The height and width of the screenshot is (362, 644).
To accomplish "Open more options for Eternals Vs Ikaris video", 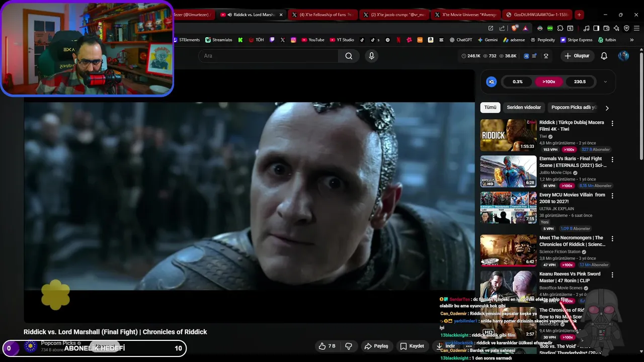I will pyautogui.click(x=612, y=159).
